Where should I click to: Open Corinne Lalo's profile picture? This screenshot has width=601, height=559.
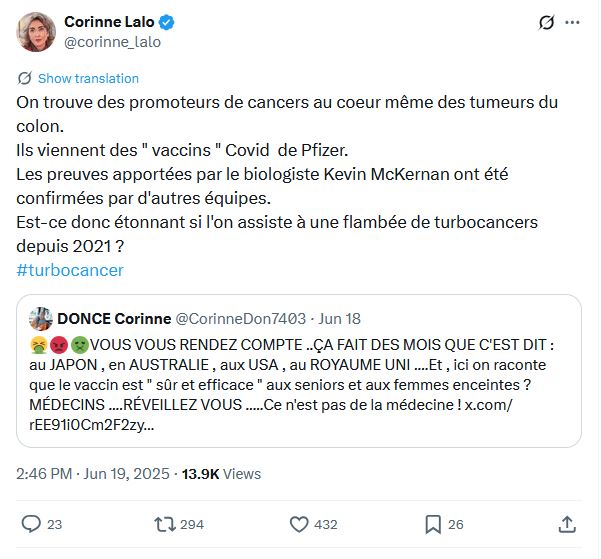pos(36,32)
